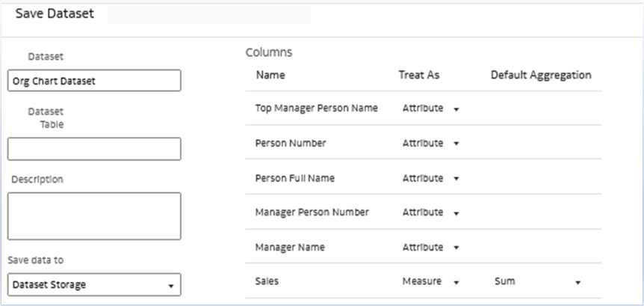The width and height of the screenshot is (644, 306).
Task: Click the Default Aggregation column header
Action: (x=541, y=75)
